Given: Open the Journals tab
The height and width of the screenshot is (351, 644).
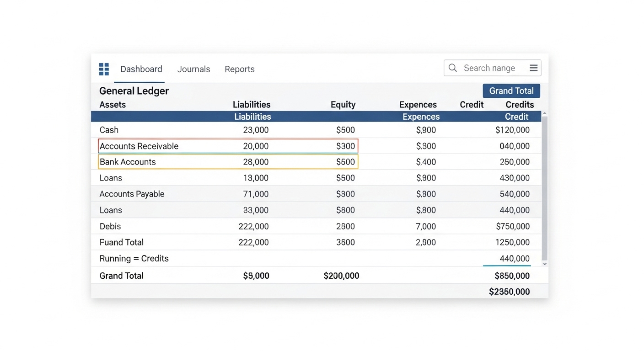Looking at the screenshot, I should tap(193, 69).
